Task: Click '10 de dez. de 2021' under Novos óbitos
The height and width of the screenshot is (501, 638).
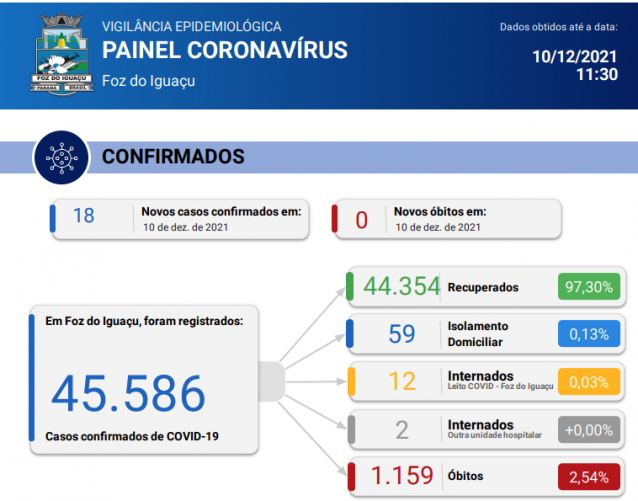Action: click(438, 227)
